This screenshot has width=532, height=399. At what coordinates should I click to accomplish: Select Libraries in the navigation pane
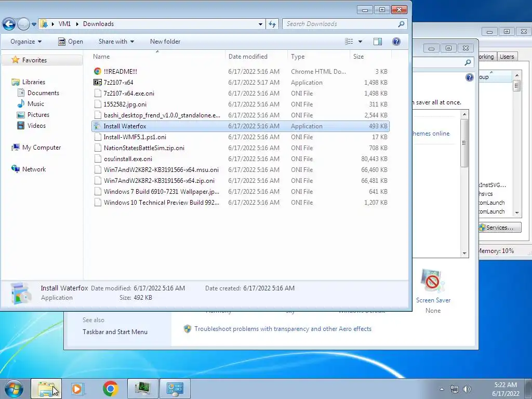click(x=33, y=82)
